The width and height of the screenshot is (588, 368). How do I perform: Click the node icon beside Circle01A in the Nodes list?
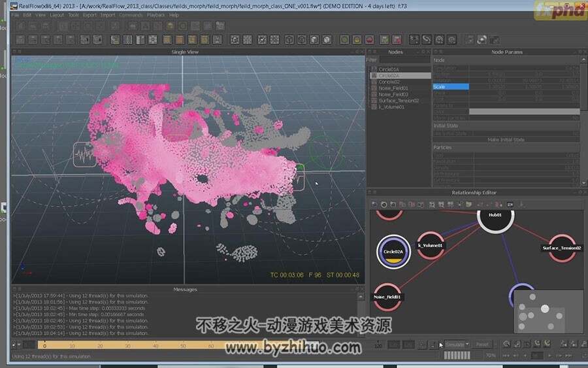coord(374,69)
